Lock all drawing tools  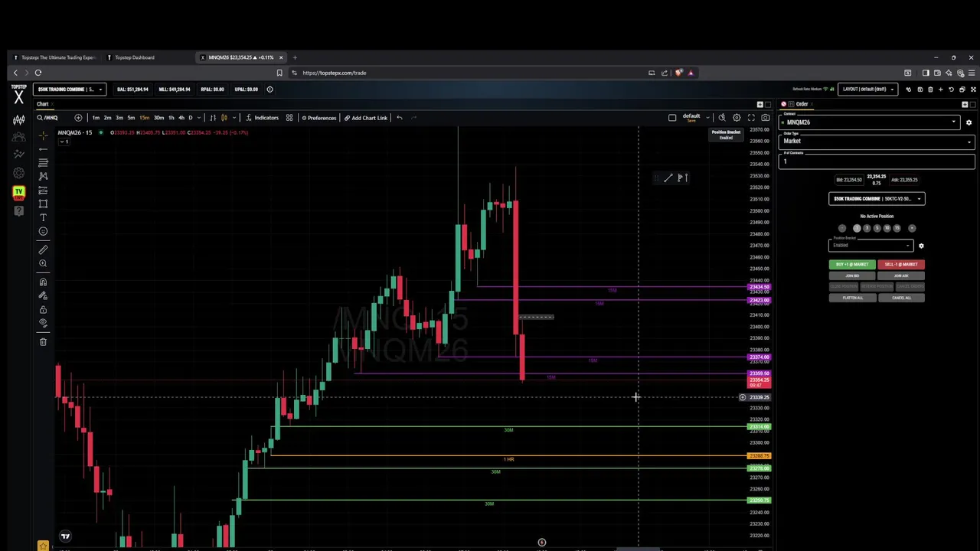point(43,309)
